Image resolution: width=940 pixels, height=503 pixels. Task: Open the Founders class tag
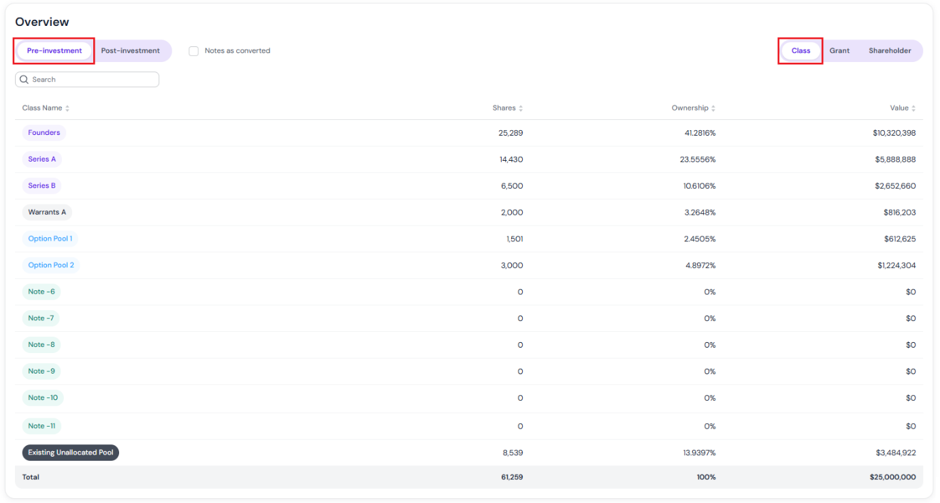coord(44,132)
